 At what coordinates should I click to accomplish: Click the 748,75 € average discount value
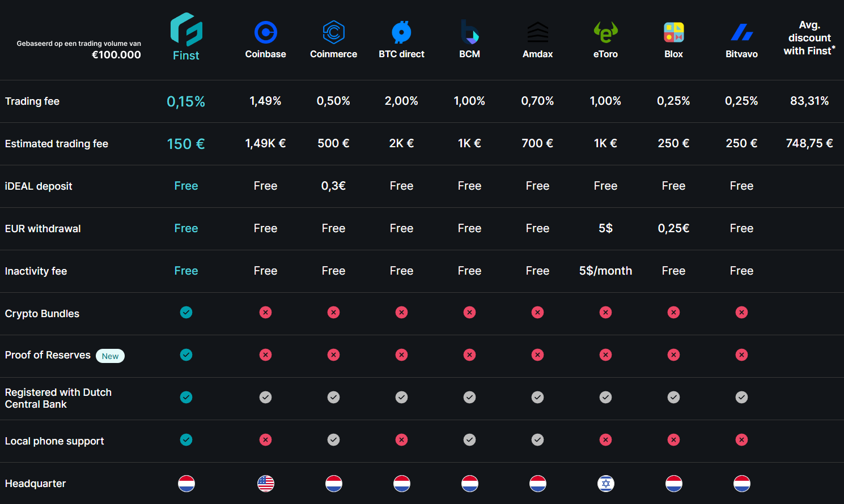pos(809,143)
